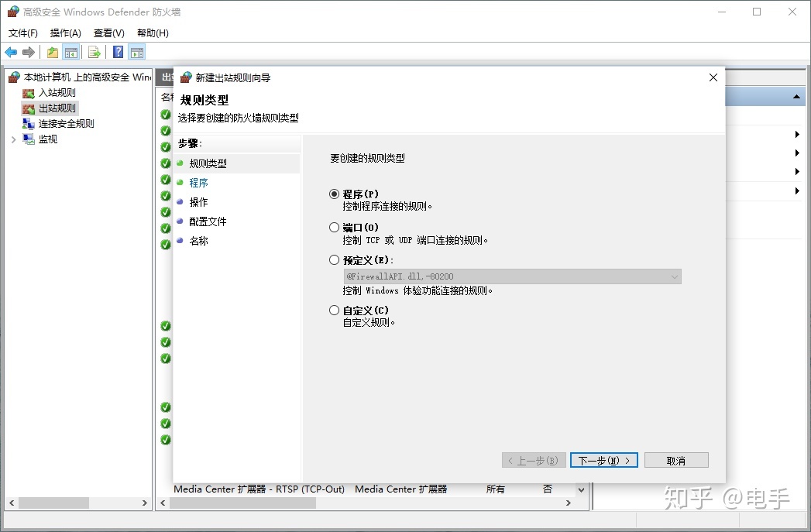
Task: Select the 端口(O) radio button
Action: [x=334, y=228]
